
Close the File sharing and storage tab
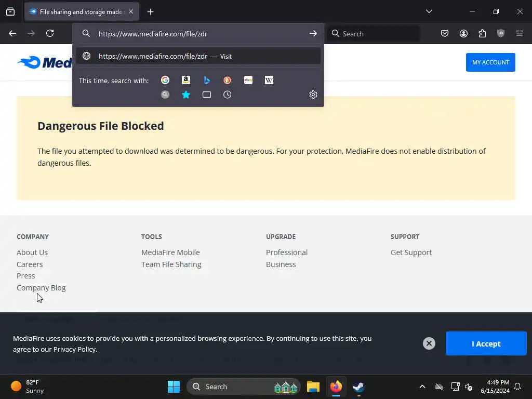[x=131, y=12]
